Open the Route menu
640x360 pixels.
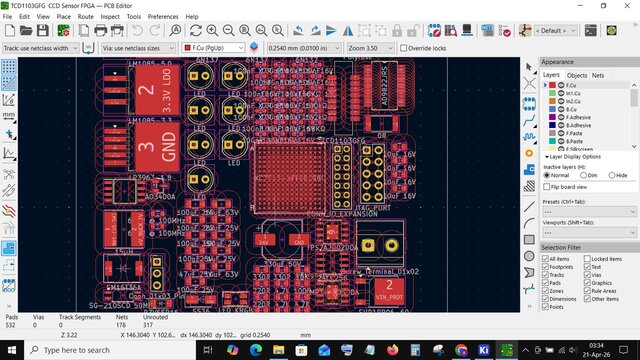click(85, 17)
